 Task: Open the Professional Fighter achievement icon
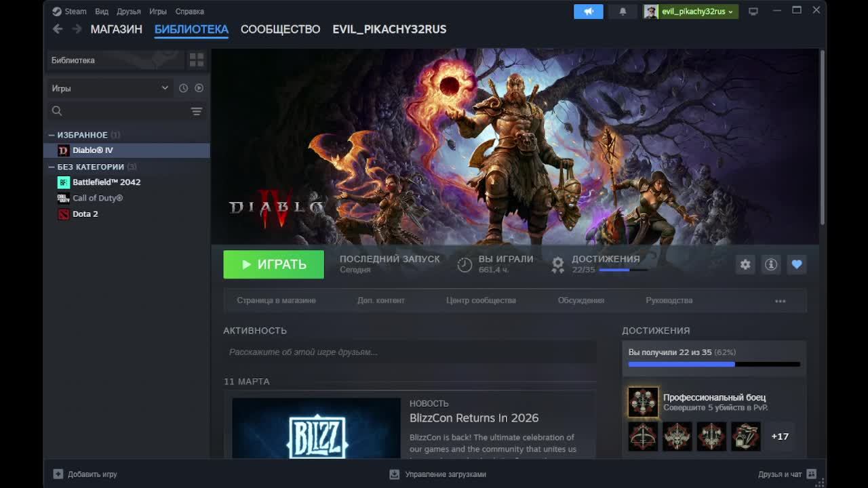click(x=643, y=402)
